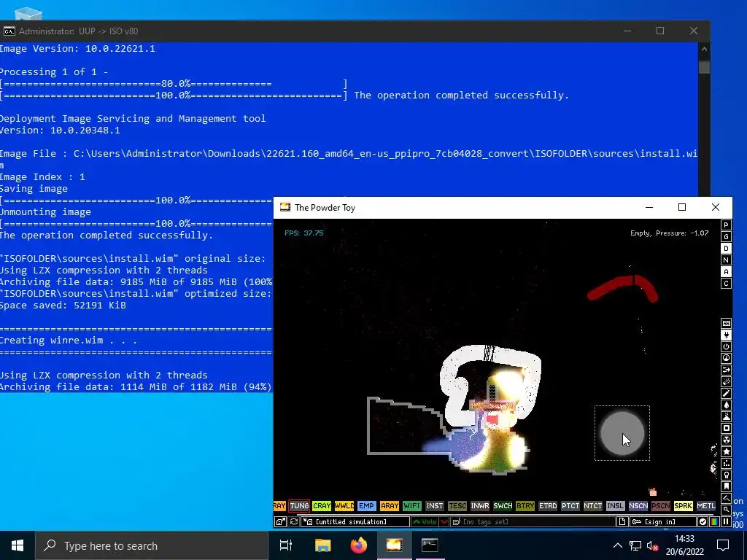Image resolution: width=747 pixels, height=560 pixels.
Task: Select the INWR element
Action: point(480,506)
